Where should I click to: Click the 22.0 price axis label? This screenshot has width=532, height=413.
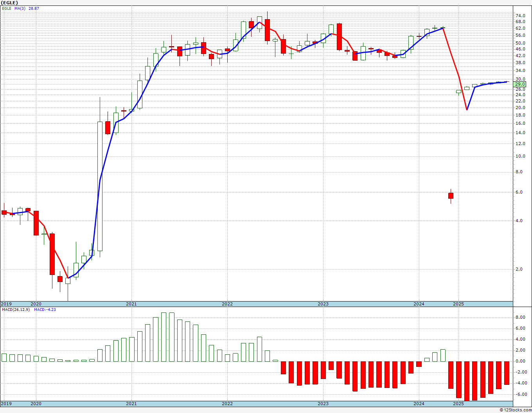click(520, 101)
